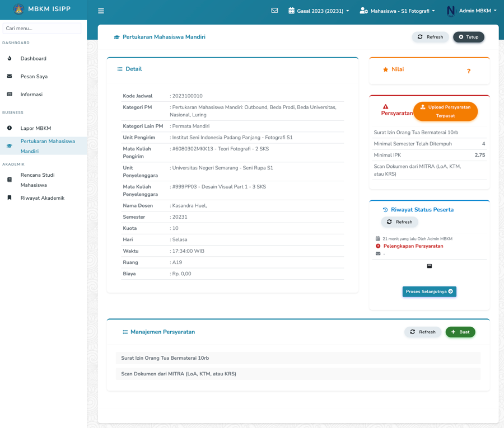Open Gasal 2023 (20231) semester dropdown
This screenshot has width=504, height=428.
click(319, 11)
